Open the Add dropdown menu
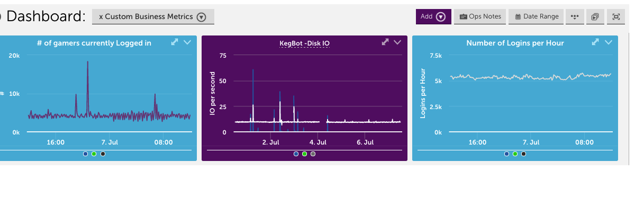 433,16
